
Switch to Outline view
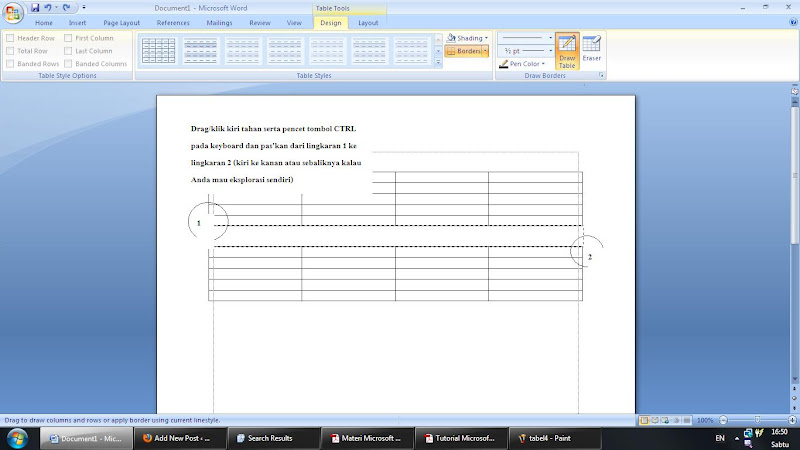point(676,420)
